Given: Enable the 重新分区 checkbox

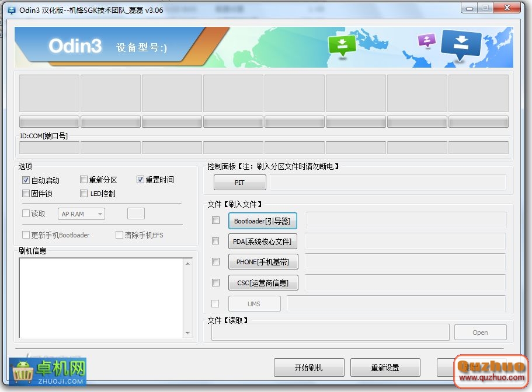Looking at the screenshot, I should (84, 180).
